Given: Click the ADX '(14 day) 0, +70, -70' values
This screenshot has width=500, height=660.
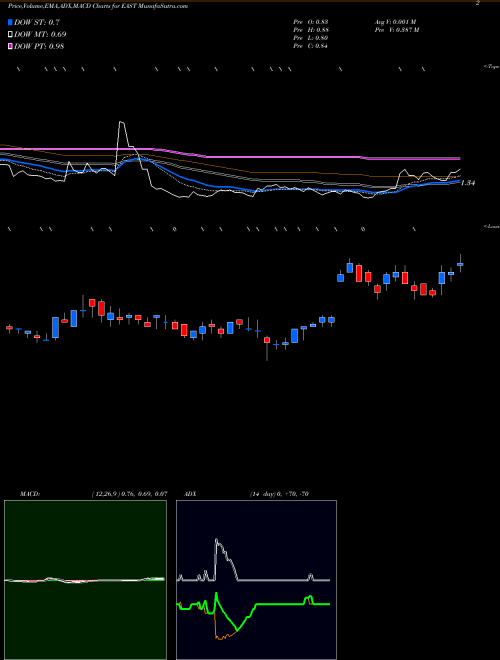Looking at the screenshot, I should tap(279, 494).
